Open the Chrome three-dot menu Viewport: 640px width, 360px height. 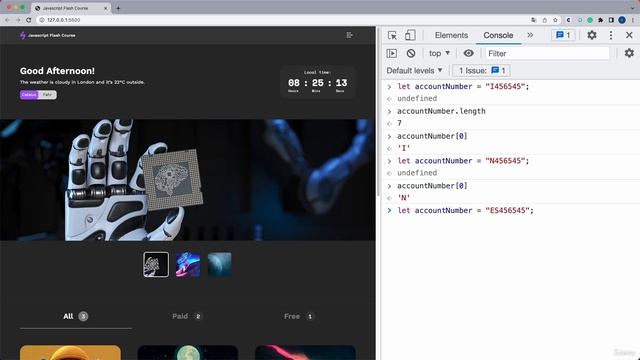[x=633, y=20]
